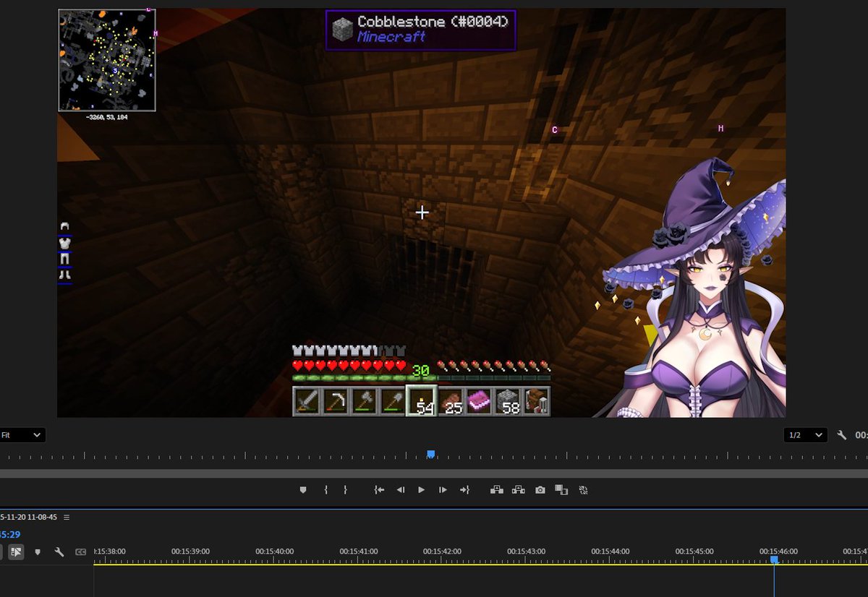Click the monitor zoom scroll bar
This screenshot has height=597, width=868.
[434, 473]
